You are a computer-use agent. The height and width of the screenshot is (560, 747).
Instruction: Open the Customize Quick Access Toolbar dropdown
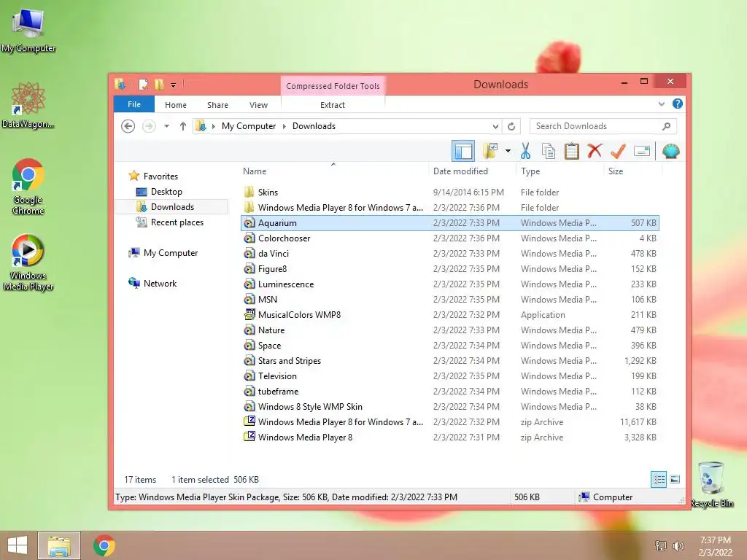[174, 85]
